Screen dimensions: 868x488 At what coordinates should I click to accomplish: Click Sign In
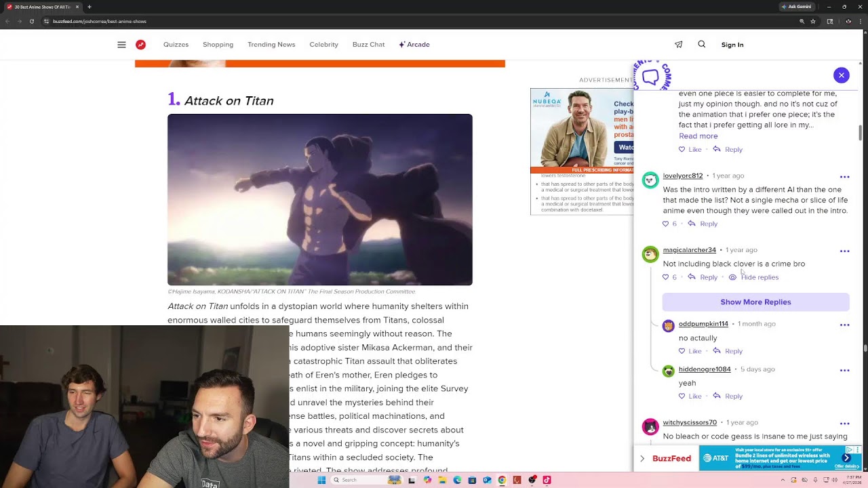click(x=732, y=45)
